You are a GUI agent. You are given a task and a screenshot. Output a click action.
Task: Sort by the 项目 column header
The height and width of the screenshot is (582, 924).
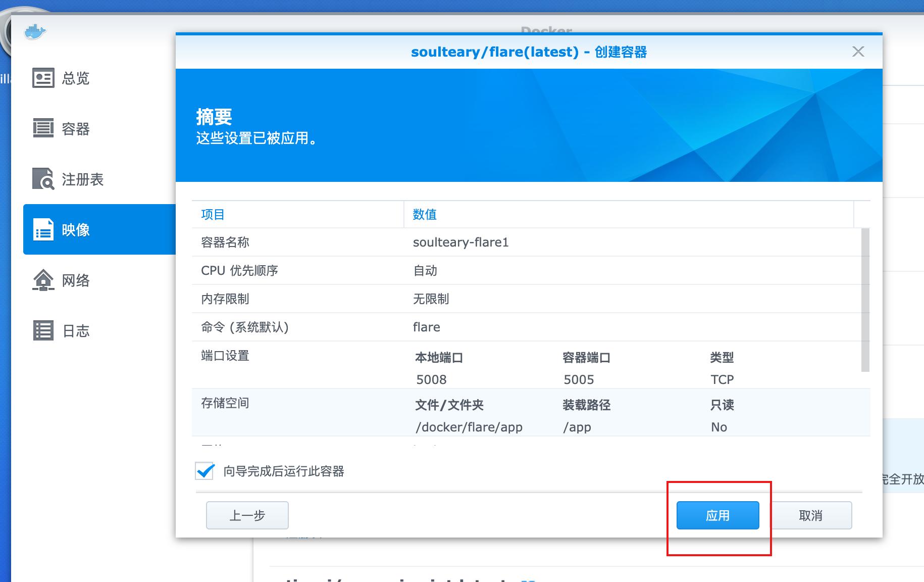click(212, 214)
